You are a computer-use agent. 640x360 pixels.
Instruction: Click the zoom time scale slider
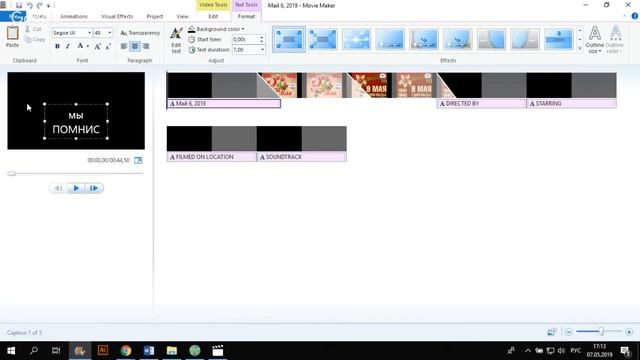(601, 331)
